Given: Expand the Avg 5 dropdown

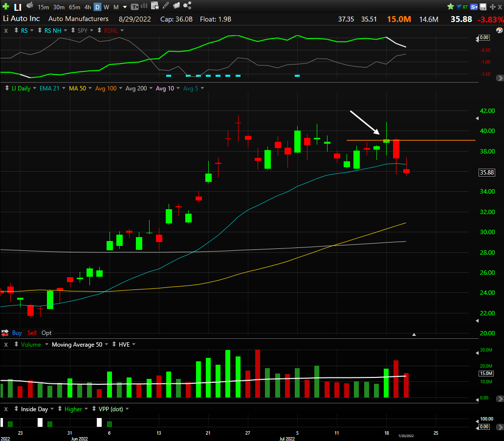Looking at the screenshot, I should [202, 88].
